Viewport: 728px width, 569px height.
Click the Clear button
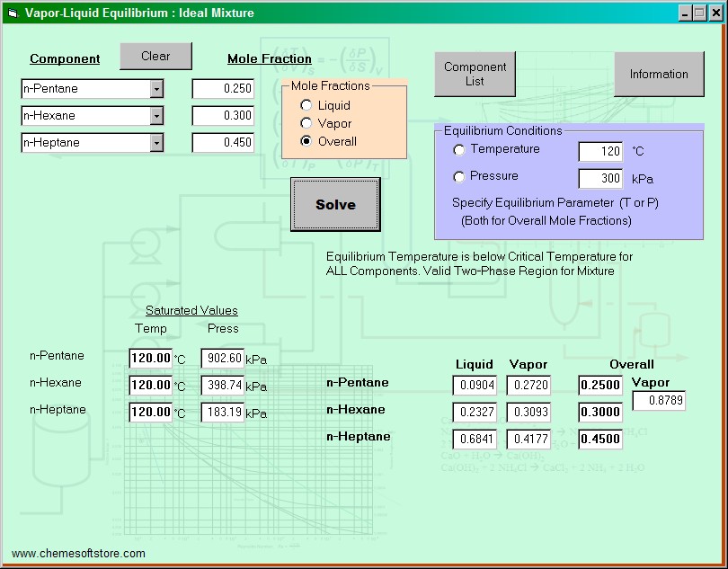click(155, 56)
